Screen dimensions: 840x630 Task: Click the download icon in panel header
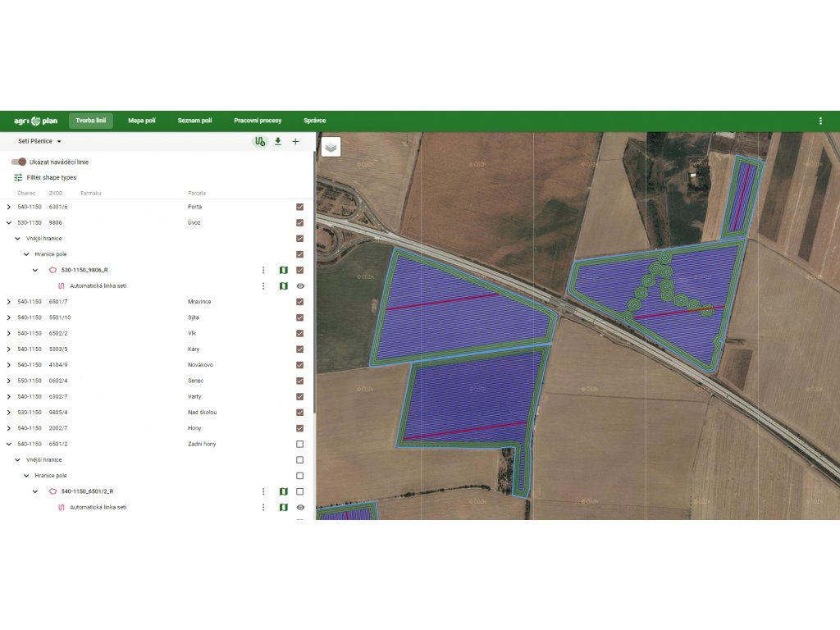pyautogui.click(x=278, y=142)
